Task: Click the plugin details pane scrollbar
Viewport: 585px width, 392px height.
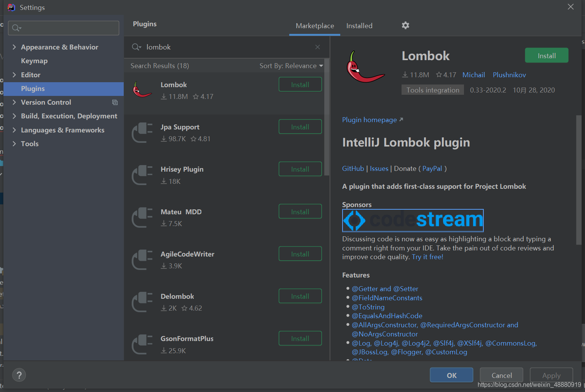Action: point(579,180)
